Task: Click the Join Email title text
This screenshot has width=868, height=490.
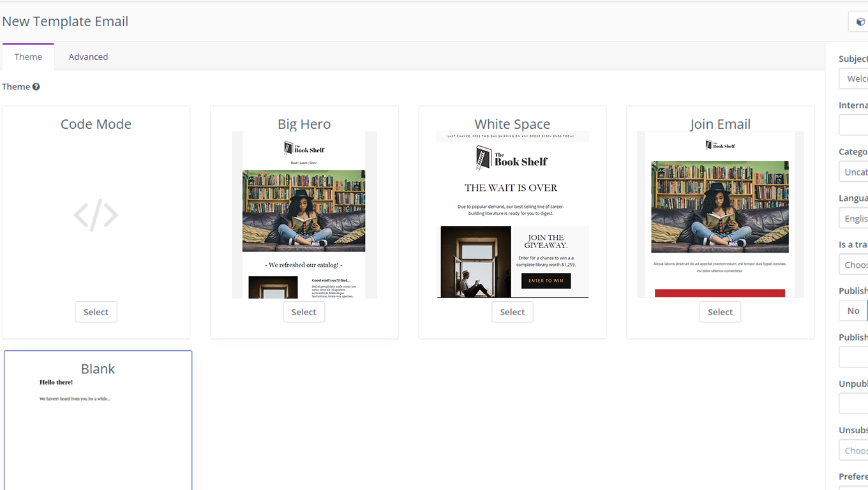Action: click(720, 124)
